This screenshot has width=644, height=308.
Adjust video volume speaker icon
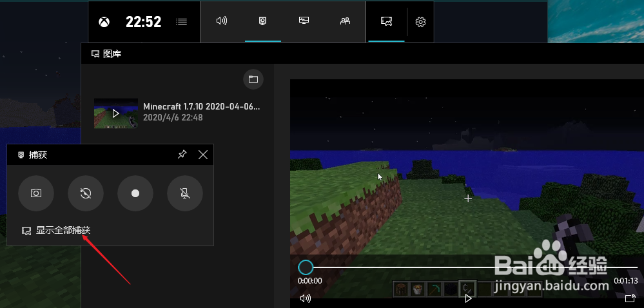(305, 298)
